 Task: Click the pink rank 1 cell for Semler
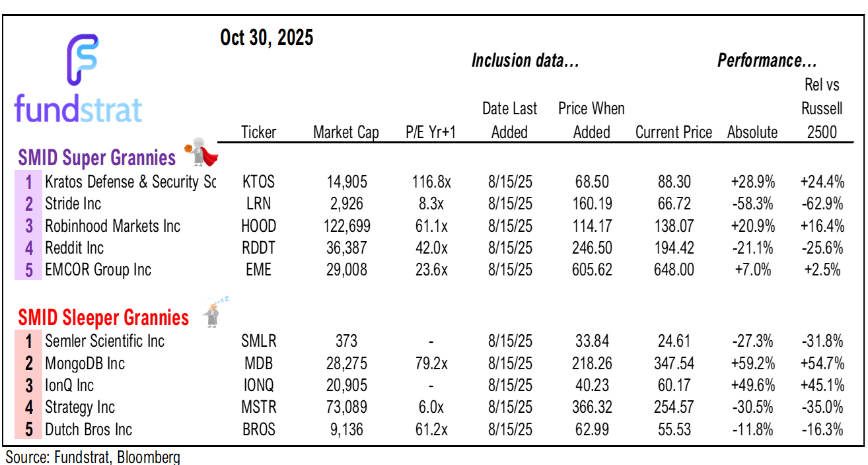[28, 341]
